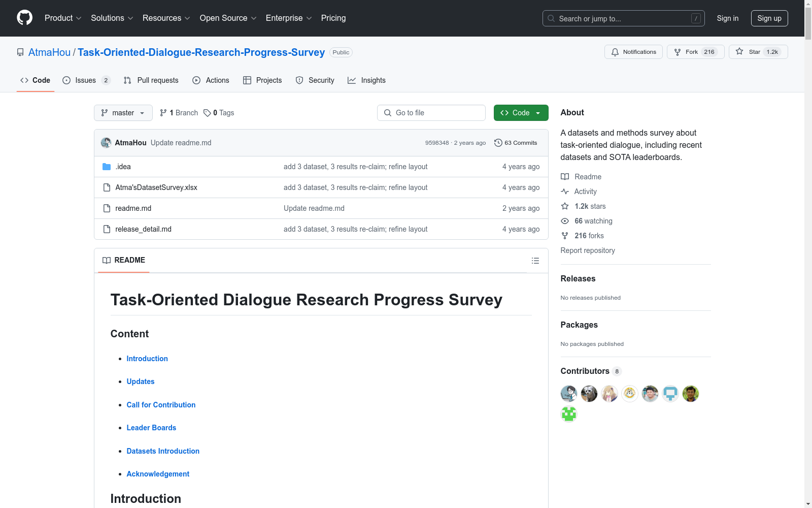Open the master branch dropdown
812x508 pixels.
click(x=123, y=113)
